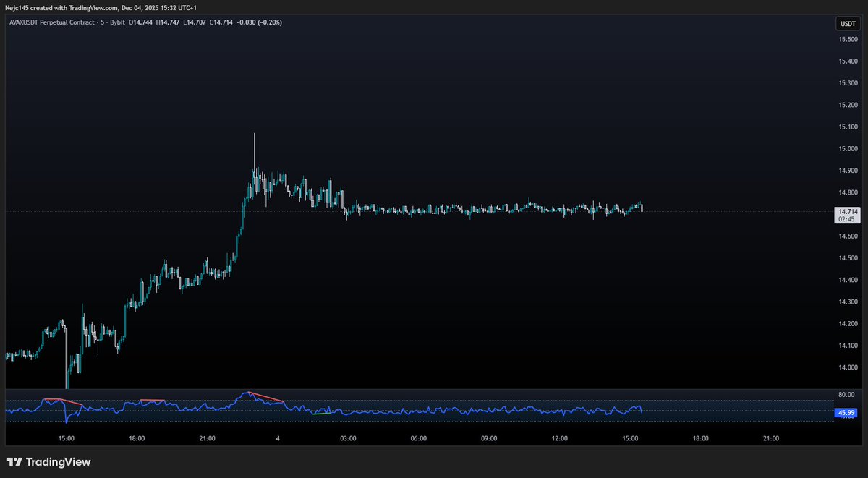Click the 14.300 price axis label
This screenshot has height=478, width=868.
pos(847,302)
